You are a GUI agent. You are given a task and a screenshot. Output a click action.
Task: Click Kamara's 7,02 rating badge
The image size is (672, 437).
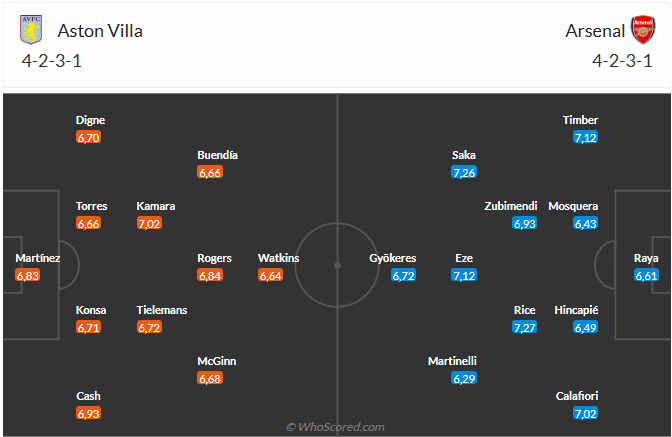149,223
